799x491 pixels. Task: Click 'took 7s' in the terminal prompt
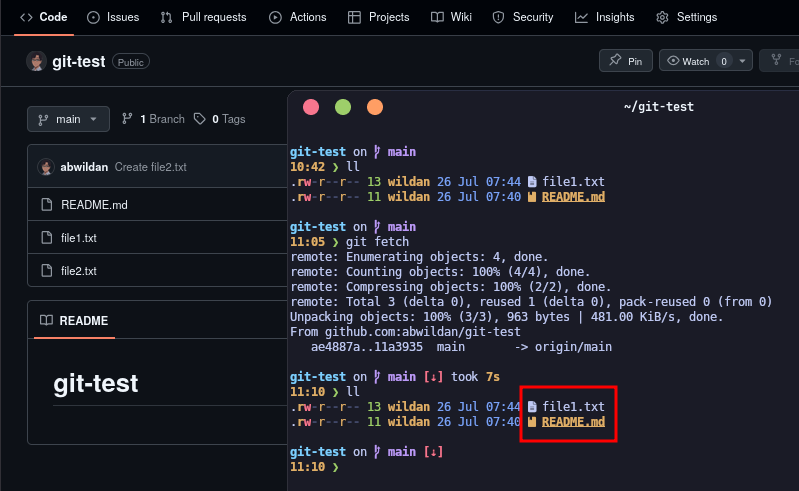click(475, 377)
